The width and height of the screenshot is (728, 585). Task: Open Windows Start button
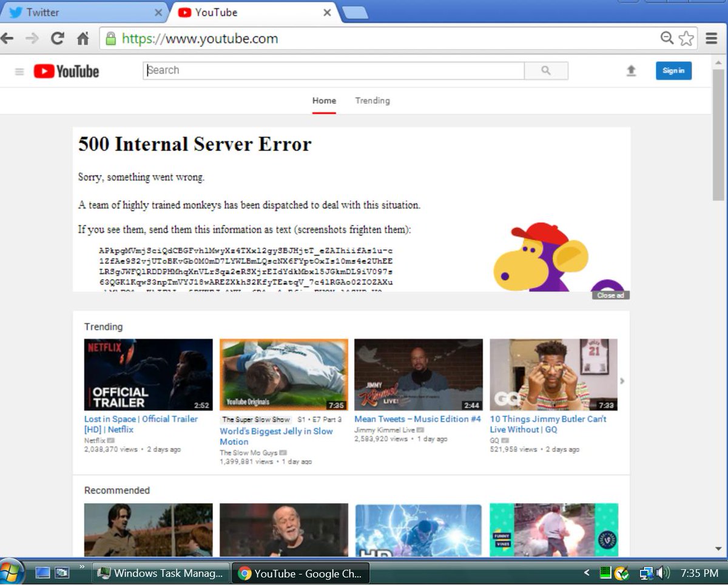[x=10, y=572]
